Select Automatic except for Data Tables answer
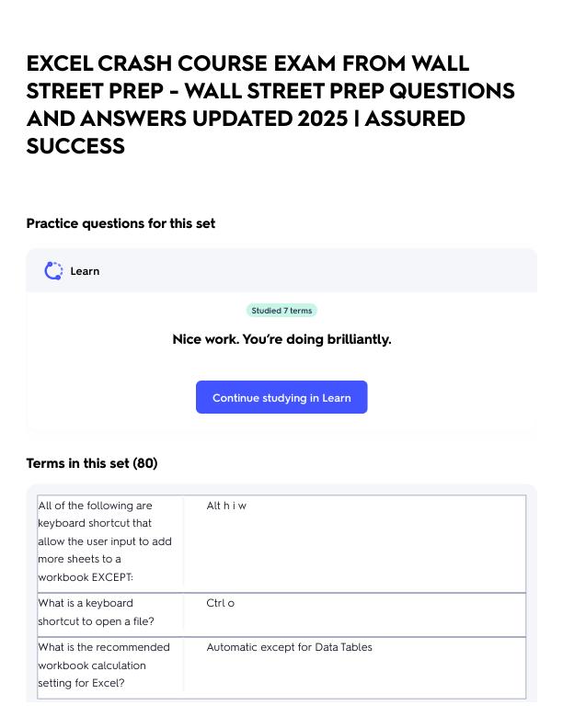Screen dimensions: 563x728 [290, 647]
